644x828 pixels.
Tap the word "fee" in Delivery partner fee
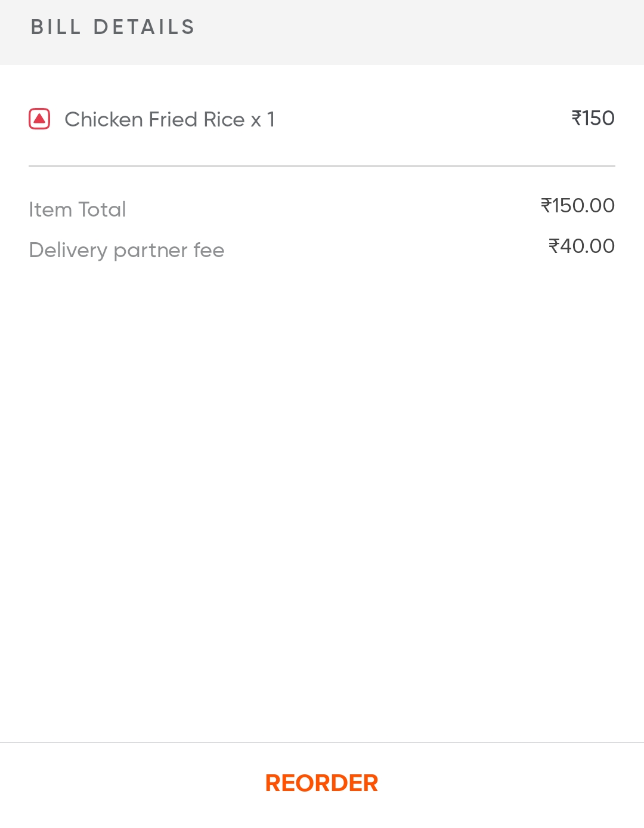[209, 250]
